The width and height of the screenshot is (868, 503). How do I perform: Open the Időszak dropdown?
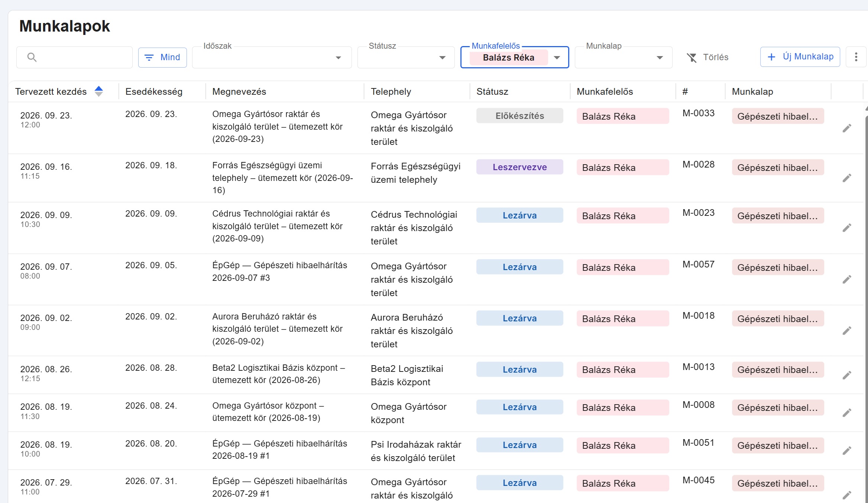pos(272,57)
